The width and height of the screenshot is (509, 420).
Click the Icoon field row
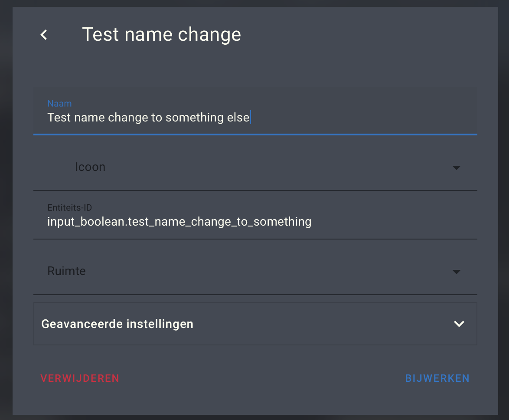point(90,167)
